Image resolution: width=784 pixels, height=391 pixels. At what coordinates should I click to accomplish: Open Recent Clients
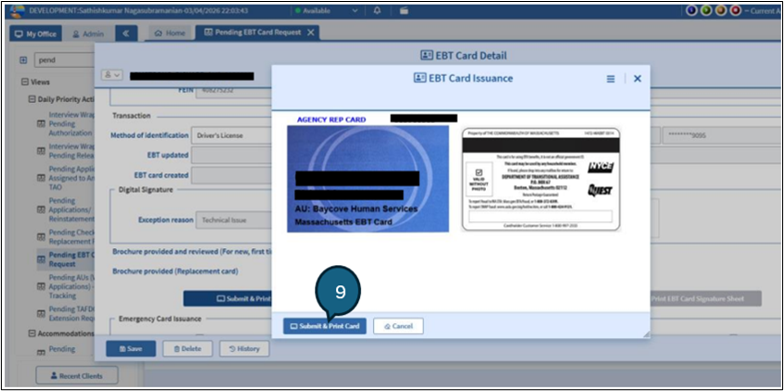[77, 376]
